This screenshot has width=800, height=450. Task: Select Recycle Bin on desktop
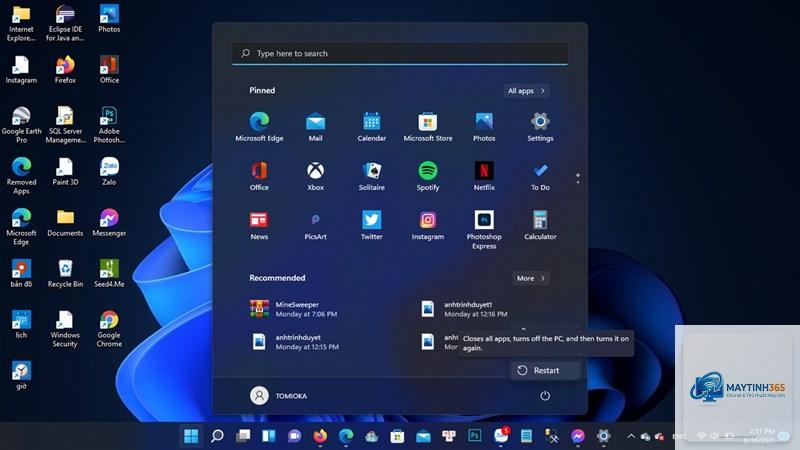click(x=65, y=274)
